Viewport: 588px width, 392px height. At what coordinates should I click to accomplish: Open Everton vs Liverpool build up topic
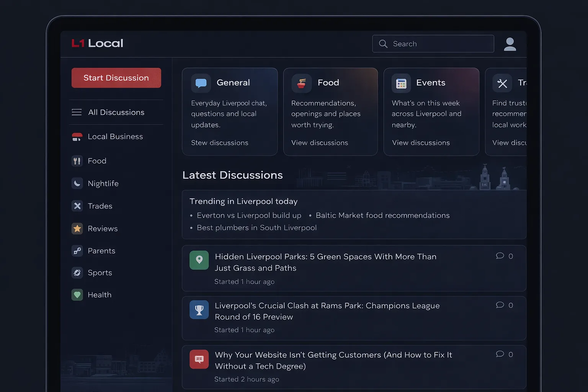pos(249,216)
